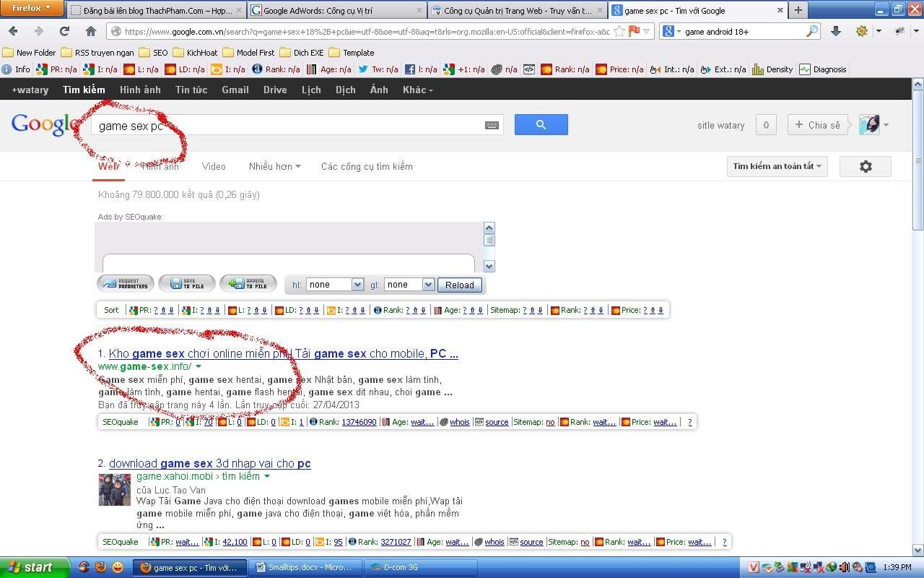The height and width of the screenshot is (578, 924).
Task: Click the Windows start button
Action: tap(34, 567)
